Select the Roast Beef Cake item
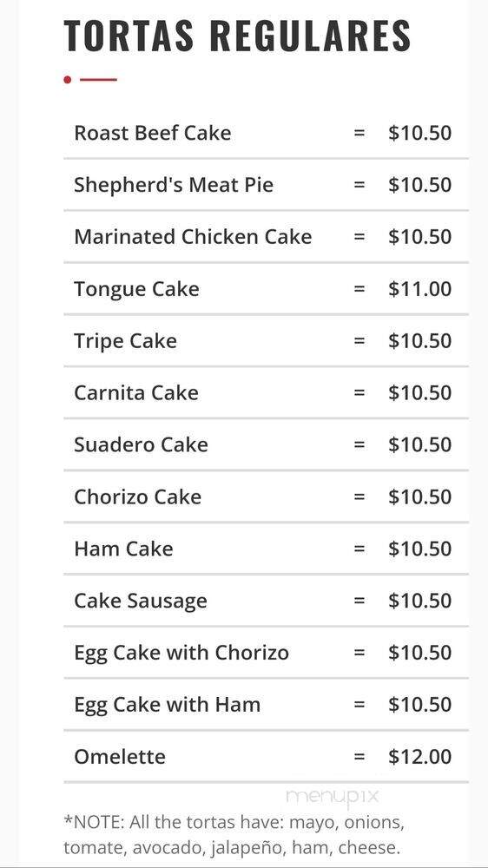This screenshot has height=868, width=488. (266, 133)
